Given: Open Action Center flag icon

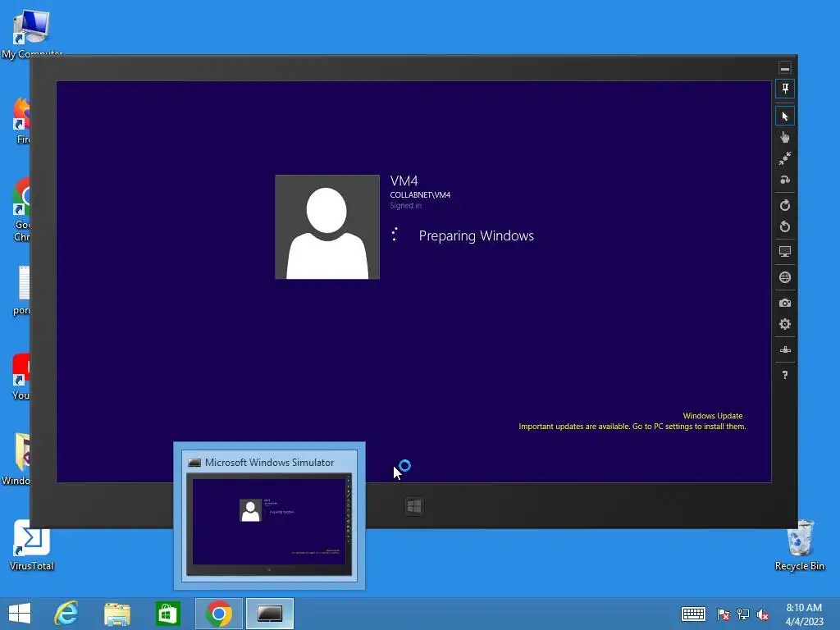Looking at the screenshot, I should pos(724,614).
